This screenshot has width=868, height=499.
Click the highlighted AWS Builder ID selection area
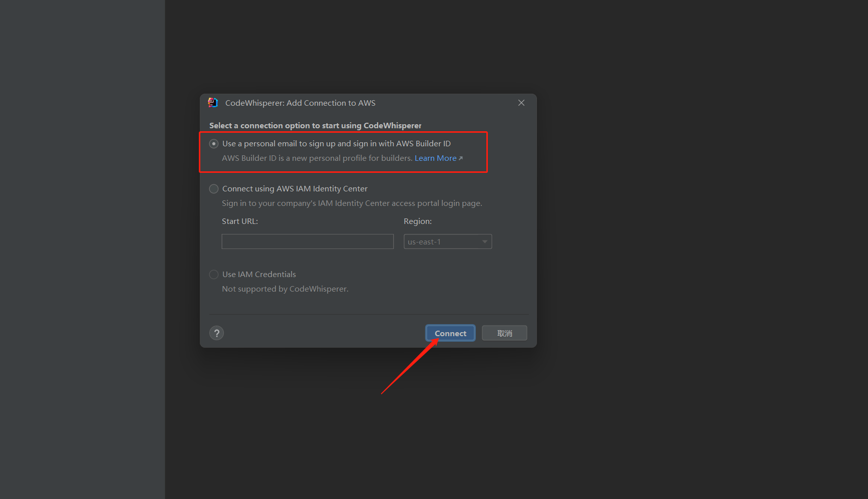click(344, 152)
